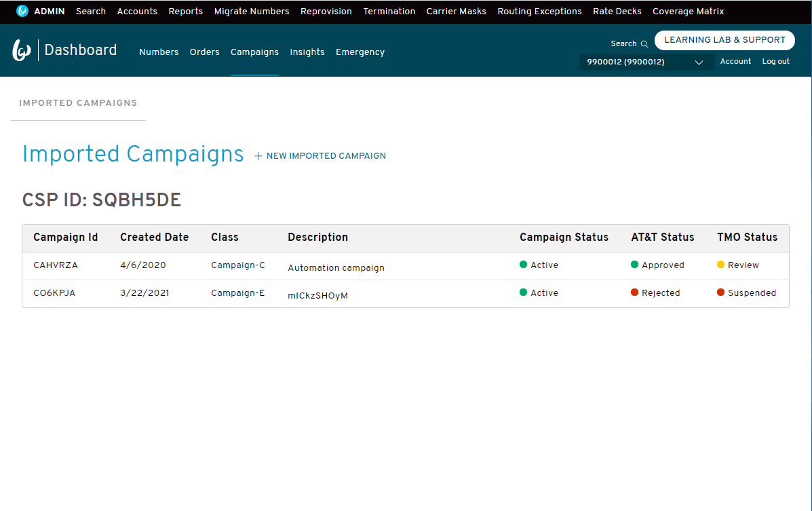Screen dimensions: 812x511
Task: Open Rate Decks in admin menu
Action: [x=617, y=12]
